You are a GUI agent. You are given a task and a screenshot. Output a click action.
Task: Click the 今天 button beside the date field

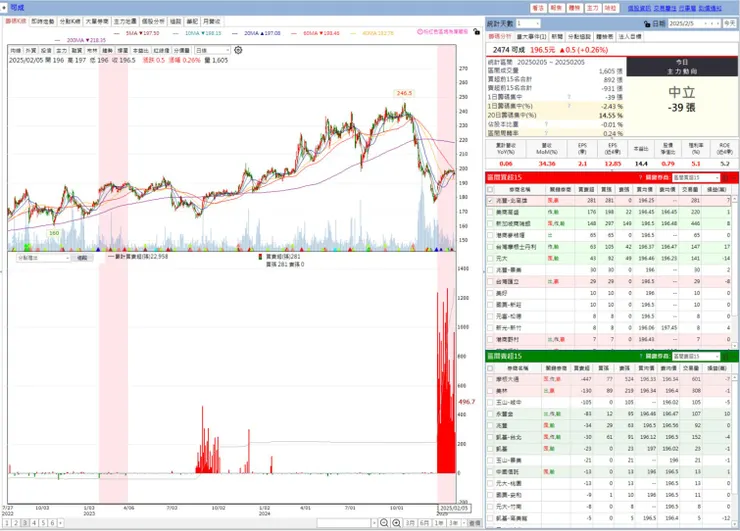point(730,23)
